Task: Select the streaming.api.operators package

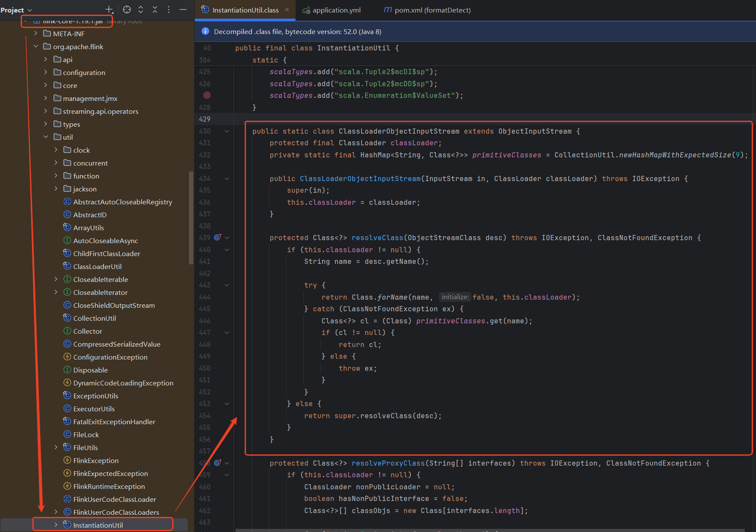Action: point(101,111)
